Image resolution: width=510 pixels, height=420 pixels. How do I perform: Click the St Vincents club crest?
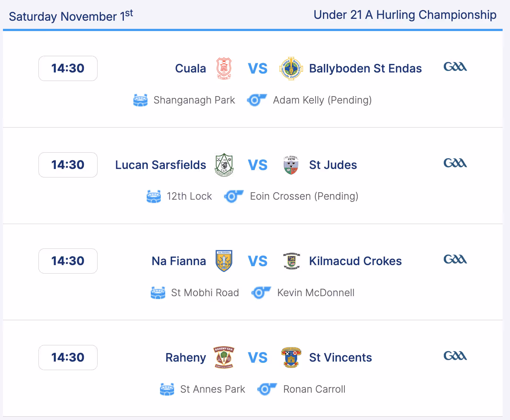[291, 358]
